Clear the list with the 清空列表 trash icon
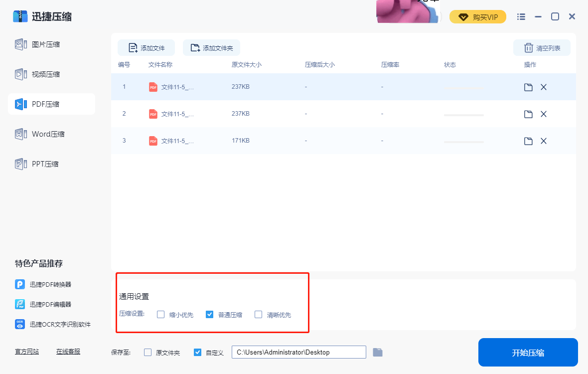This screenshot has width=588, height=374. coord(528,47)
